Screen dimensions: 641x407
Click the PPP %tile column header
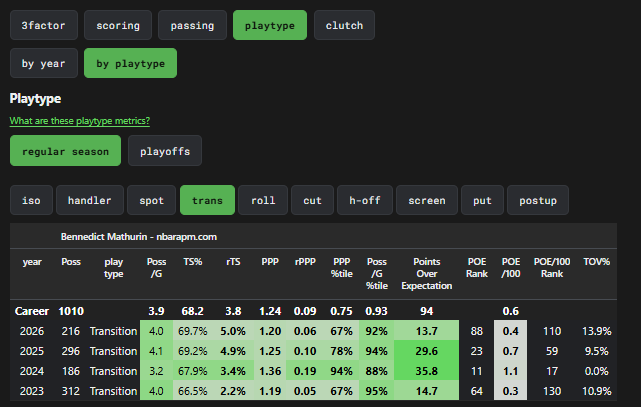tap(341, 268)
